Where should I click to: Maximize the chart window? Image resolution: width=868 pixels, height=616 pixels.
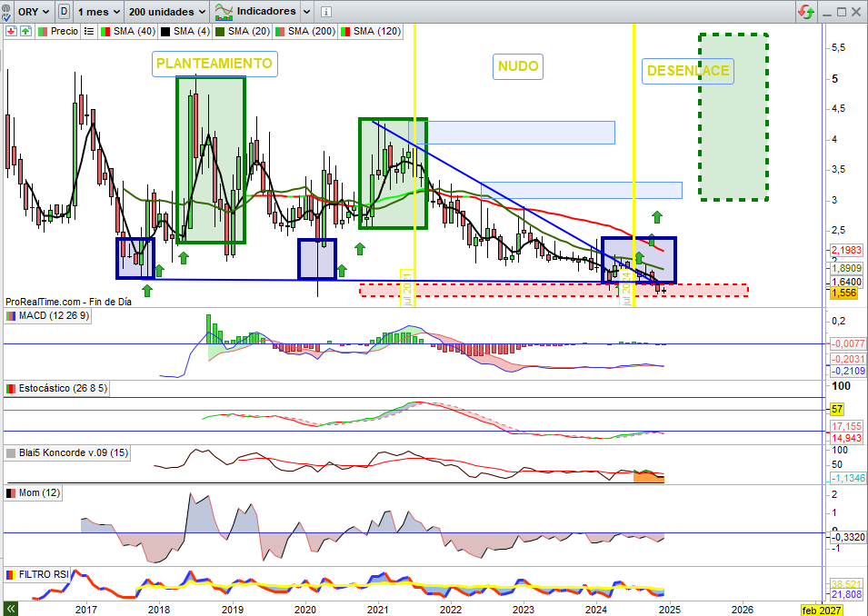point(842,12)
